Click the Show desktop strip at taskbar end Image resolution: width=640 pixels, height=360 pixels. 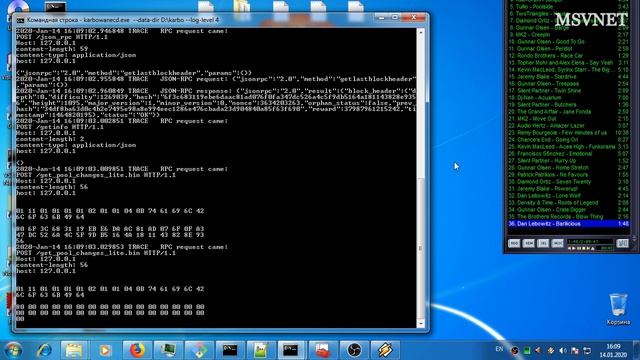pos(636,350)
